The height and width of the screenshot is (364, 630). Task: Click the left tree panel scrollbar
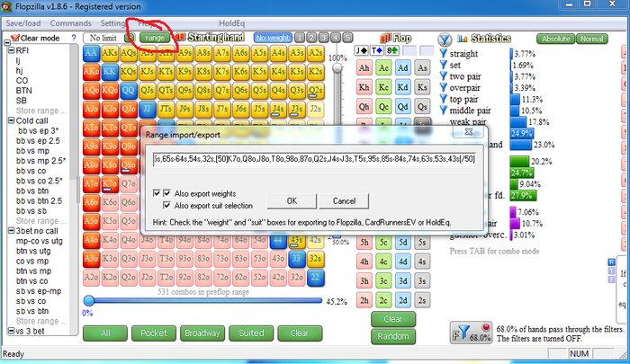75,189
